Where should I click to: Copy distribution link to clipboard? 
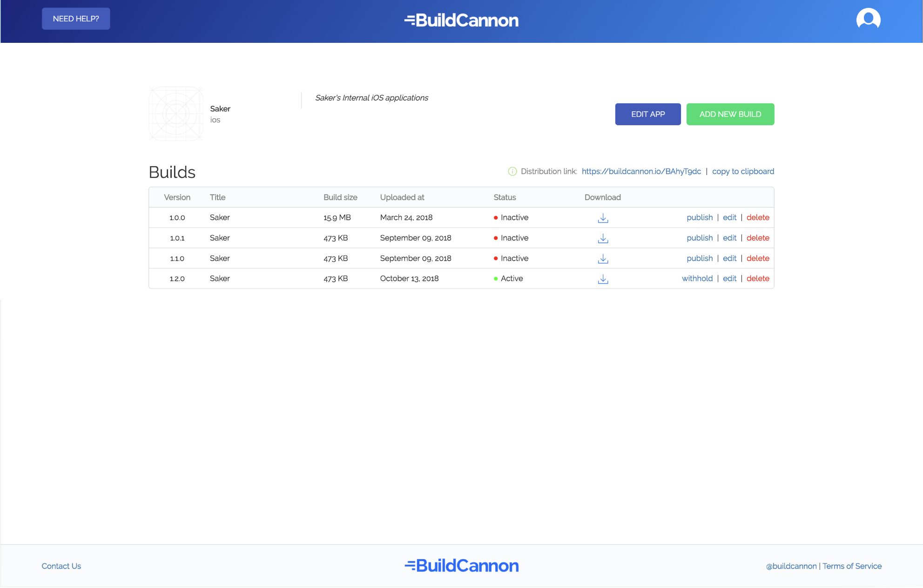743,171
